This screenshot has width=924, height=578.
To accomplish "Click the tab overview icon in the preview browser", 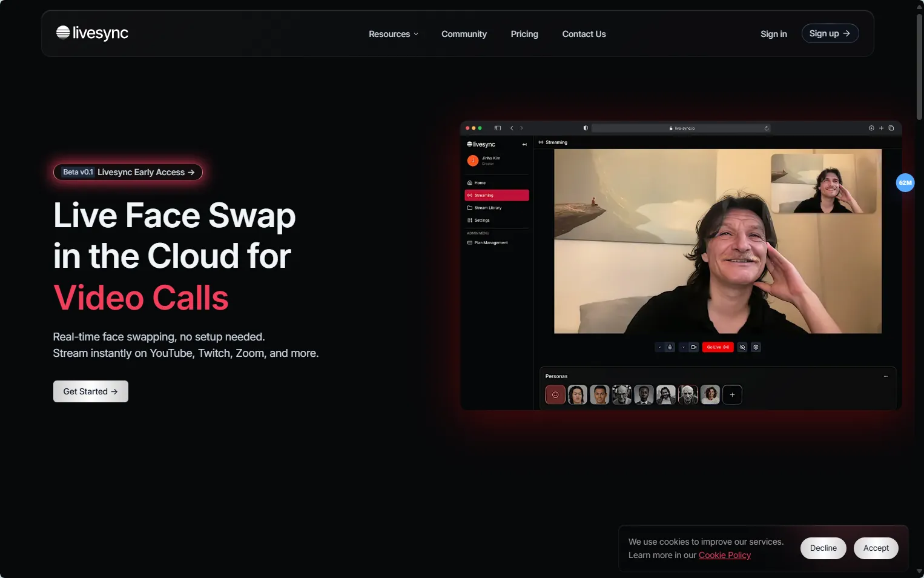I will point(891,128).
